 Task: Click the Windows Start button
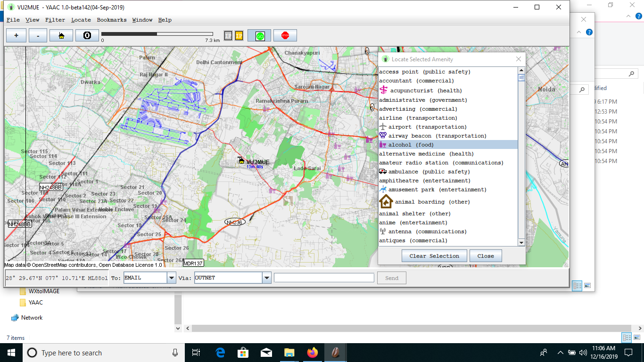click(11, 353)
